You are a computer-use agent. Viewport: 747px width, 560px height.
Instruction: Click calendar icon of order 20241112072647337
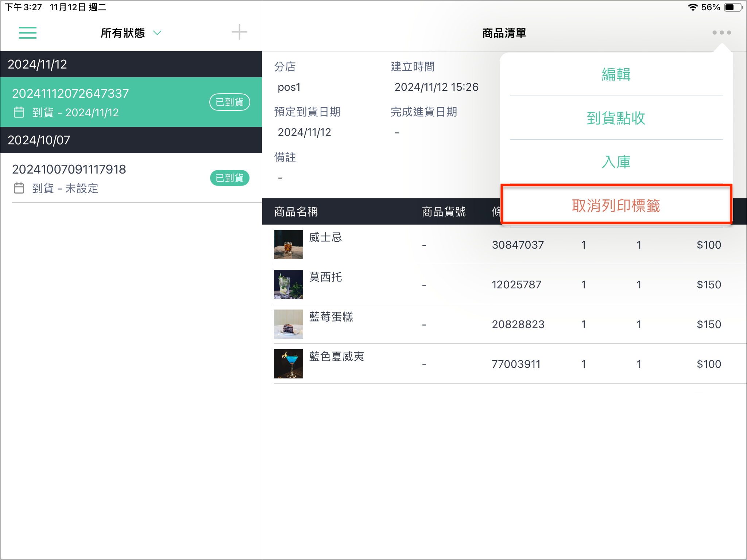tap(19, 112)
